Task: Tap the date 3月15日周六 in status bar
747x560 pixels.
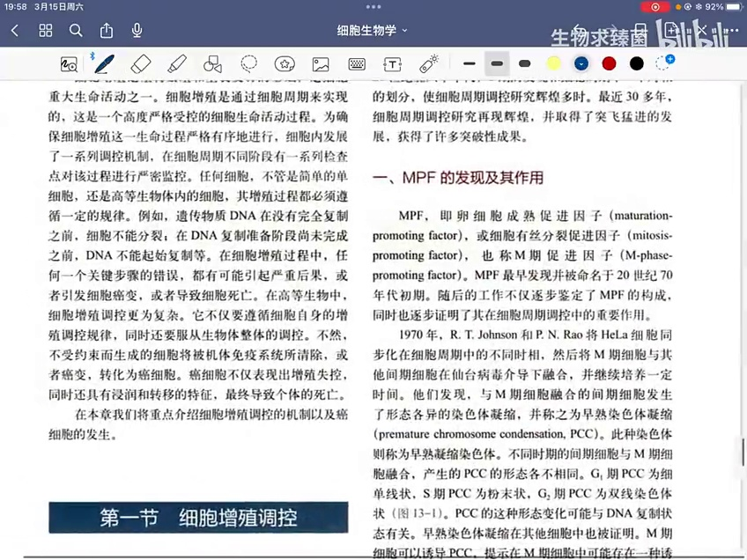Action: tap(59, 7)
